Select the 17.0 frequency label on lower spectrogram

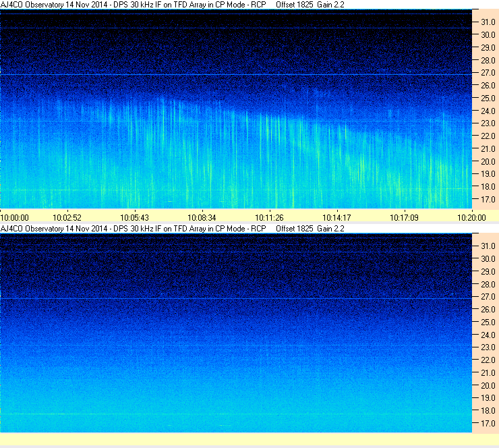488,423
